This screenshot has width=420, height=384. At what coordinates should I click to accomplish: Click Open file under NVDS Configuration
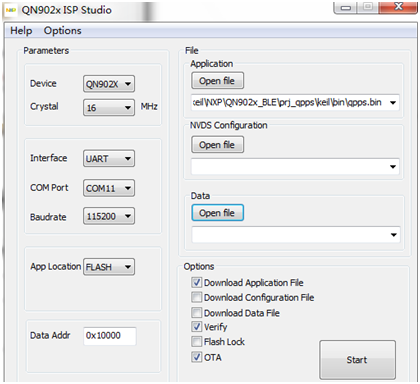(217, 145)
